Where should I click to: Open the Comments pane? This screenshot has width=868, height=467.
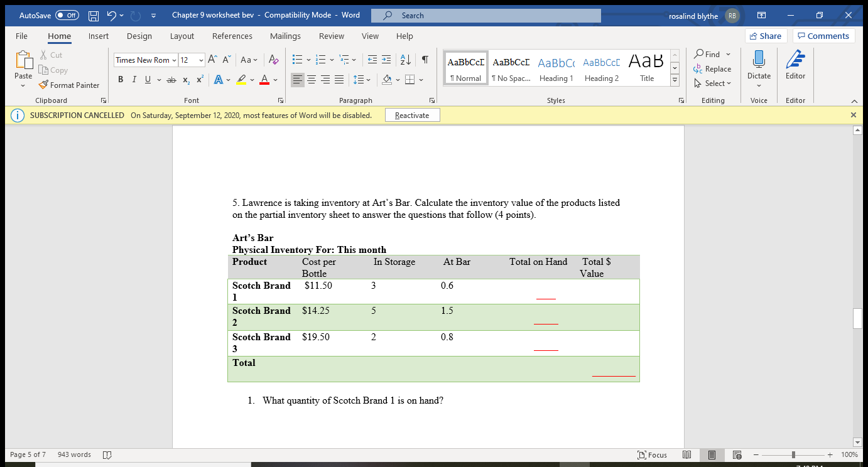tap(823, 36)
